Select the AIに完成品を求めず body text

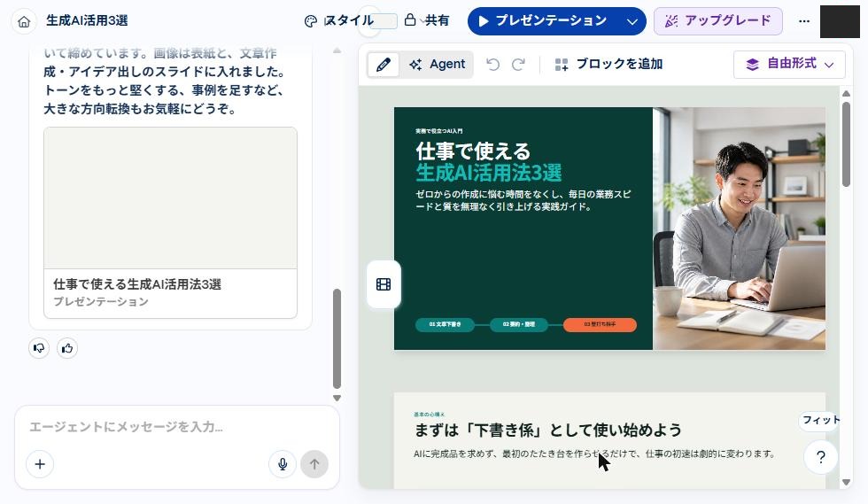593,454
